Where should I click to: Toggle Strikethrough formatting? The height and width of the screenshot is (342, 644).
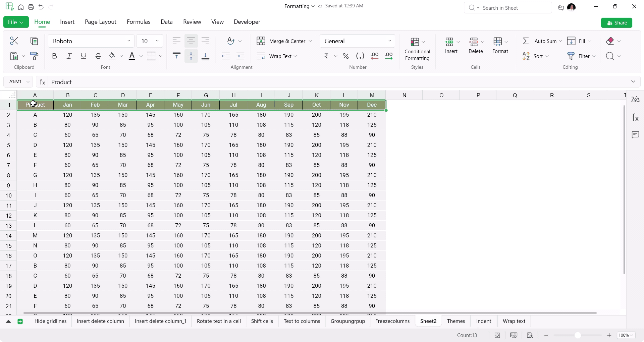(x=98, y=56)
